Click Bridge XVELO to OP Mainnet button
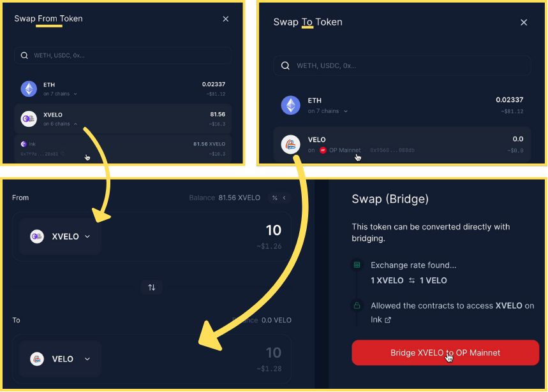Viewport: 548px width, 392px height. click(x=445, y=352)
